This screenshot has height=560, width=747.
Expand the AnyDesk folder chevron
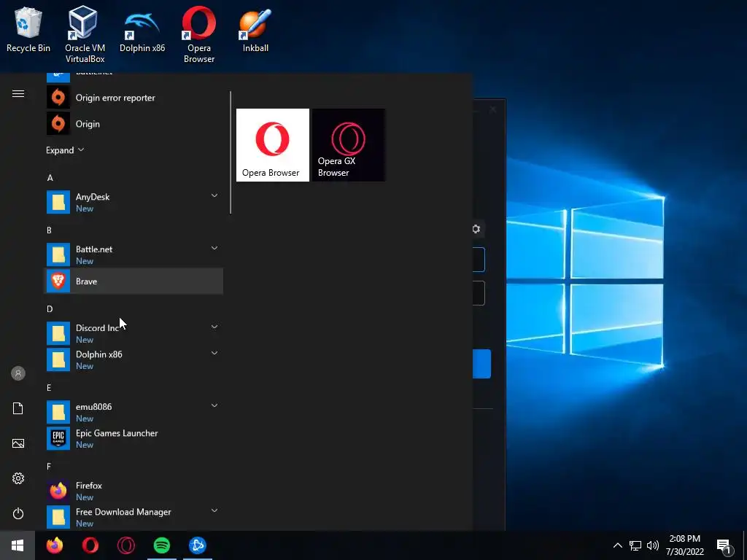click(214, 195)
